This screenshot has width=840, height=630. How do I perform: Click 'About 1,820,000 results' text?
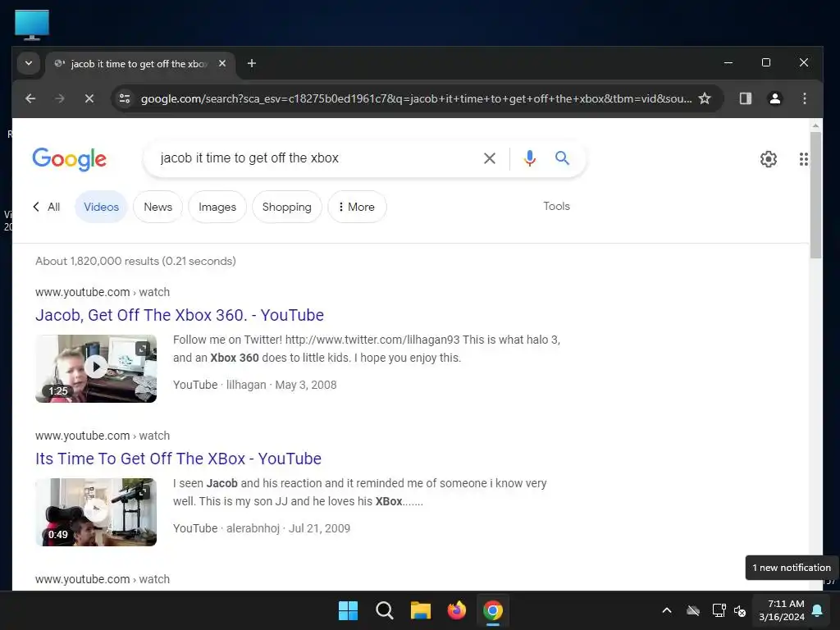coord(135,261)
